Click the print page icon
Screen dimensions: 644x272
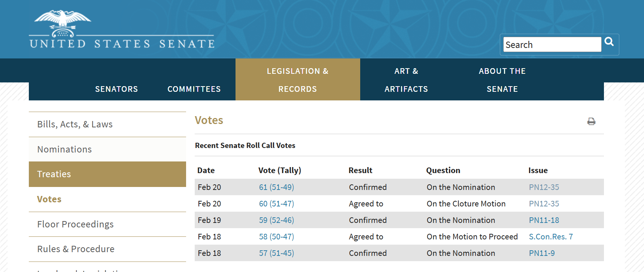tap(591, 121)
